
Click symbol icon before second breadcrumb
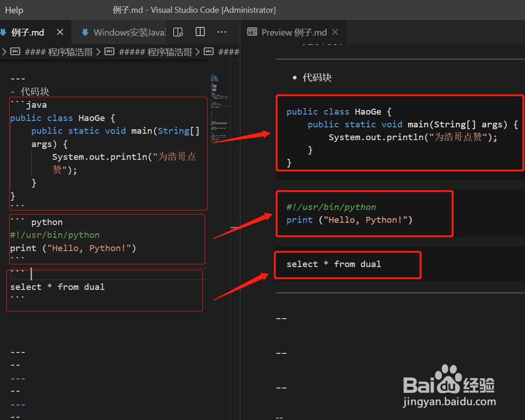pyautogui.click(x=110, y=52)
